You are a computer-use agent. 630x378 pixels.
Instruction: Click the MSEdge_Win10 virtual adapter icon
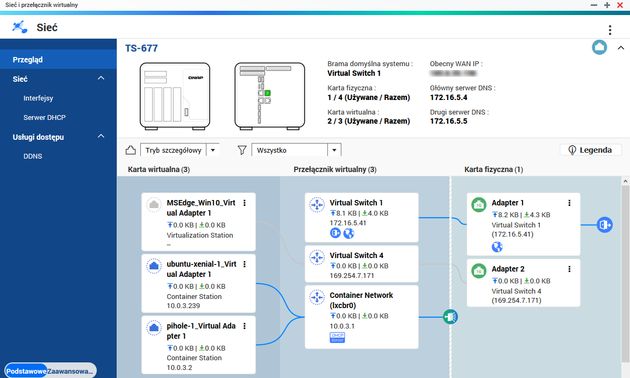[153, 204]
